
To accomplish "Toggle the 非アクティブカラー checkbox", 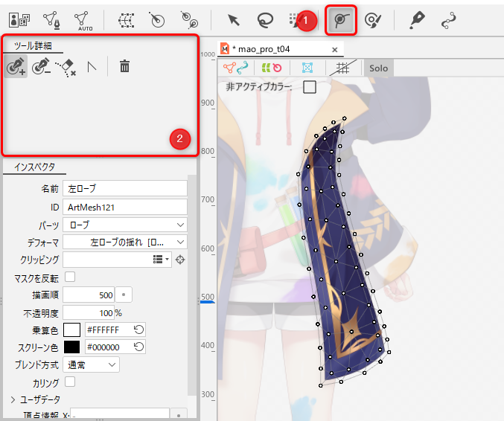I will 310,87.
